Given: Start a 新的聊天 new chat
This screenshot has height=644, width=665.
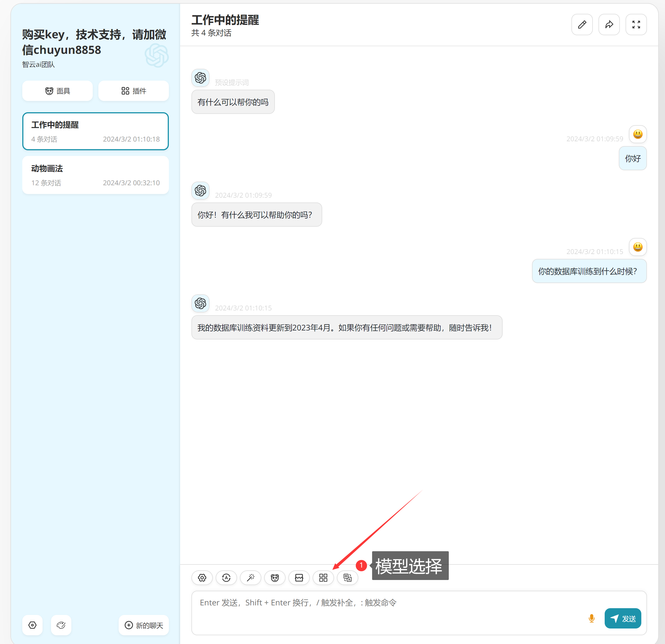Looking at the screenshot, I should [144, 625].
